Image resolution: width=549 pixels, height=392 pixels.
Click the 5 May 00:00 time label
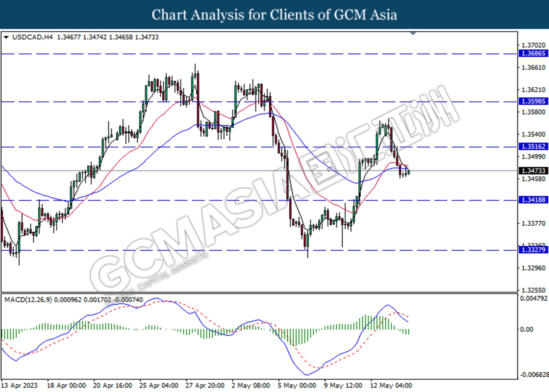coord(297,386)
